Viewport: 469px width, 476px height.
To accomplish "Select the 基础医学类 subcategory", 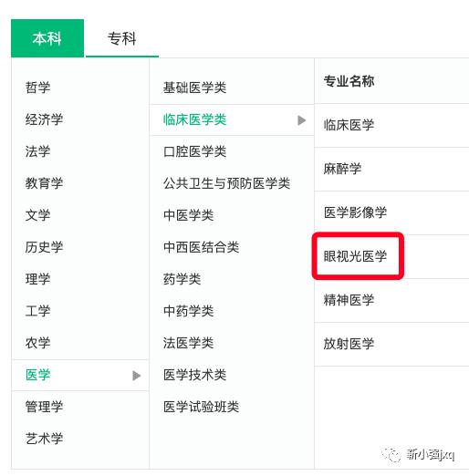I will pyautogui.click(x=194, y=88).
